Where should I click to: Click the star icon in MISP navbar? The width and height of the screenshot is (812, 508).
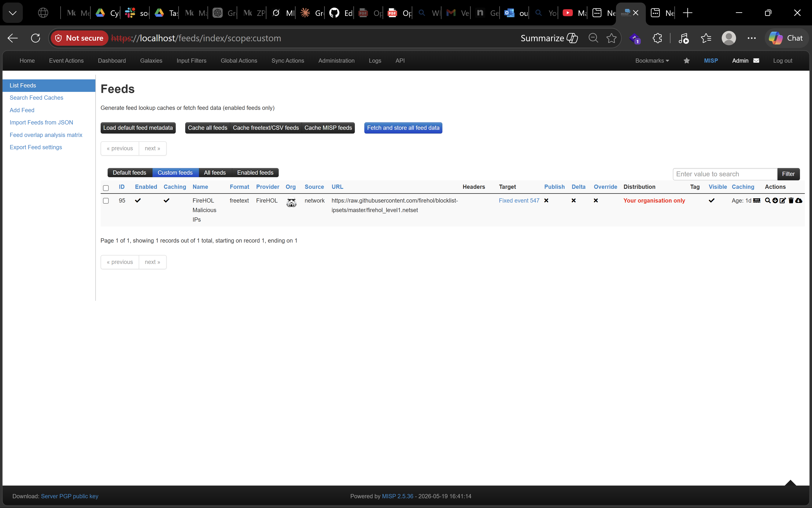(687, 61)
